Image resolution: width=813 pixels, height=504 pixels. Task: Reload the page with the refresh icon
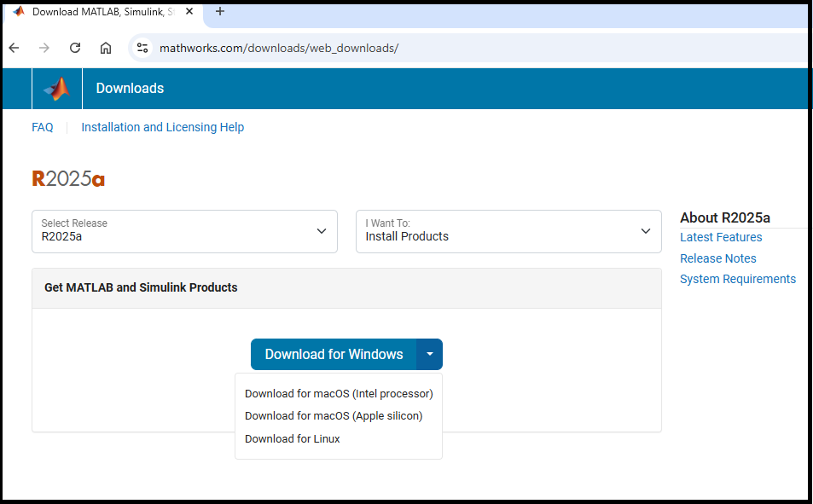(75, 49)
